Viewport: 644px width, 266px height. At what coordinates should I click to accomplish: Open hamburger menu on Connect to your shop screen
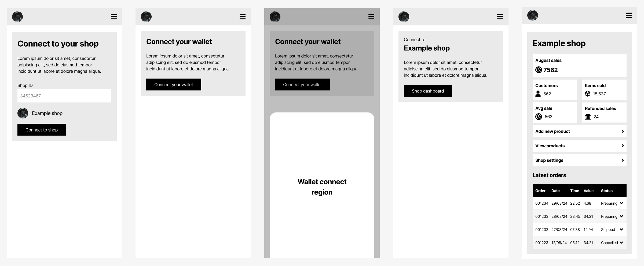point(114,17)
